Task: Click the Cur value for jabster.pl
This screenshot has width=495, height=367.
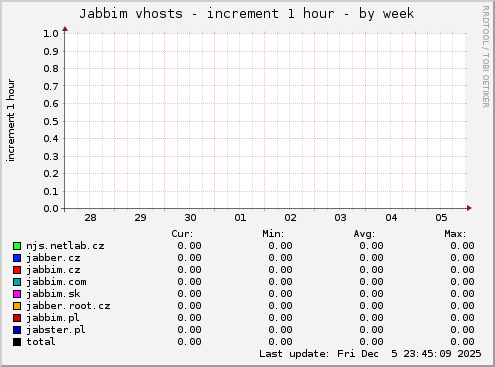Action: pos(189,330)
